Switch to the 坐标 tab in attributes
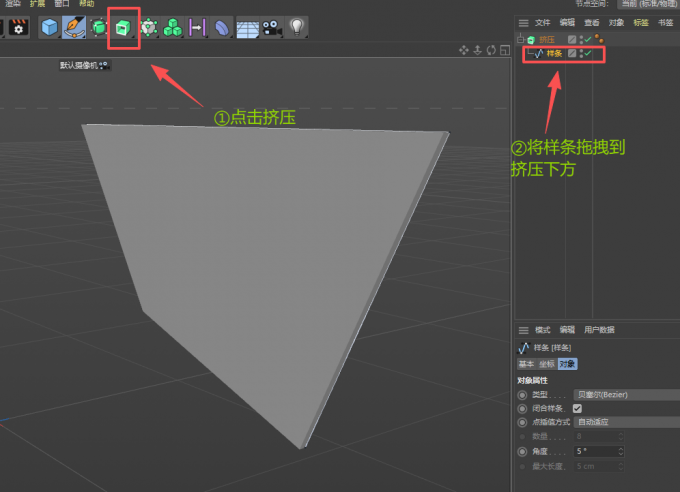This screenshot has width=680, height=492. (546, 364)
